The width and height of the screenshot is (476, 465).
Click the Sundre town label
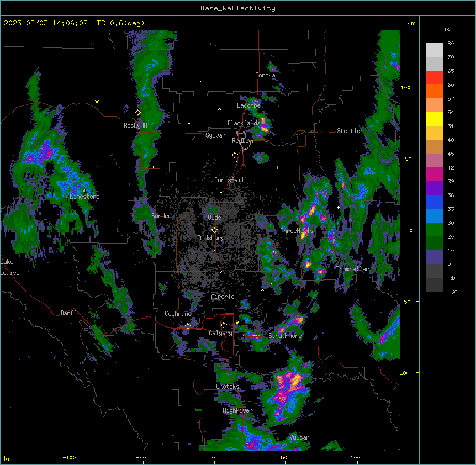tap(161, 216)
